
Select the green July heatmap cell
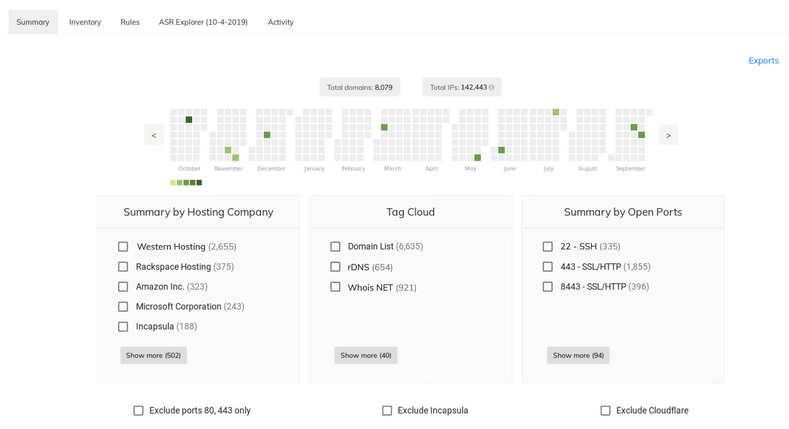pyautogui.click(x=556, y=112)
